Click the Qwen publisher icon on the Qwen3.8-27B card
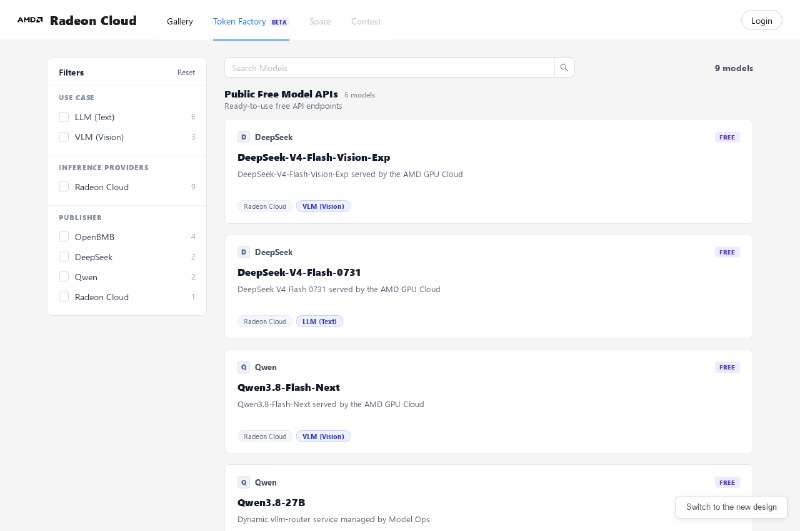Viewport: 800px width, 531px height. pyautogui.click(x=243, y=483)
